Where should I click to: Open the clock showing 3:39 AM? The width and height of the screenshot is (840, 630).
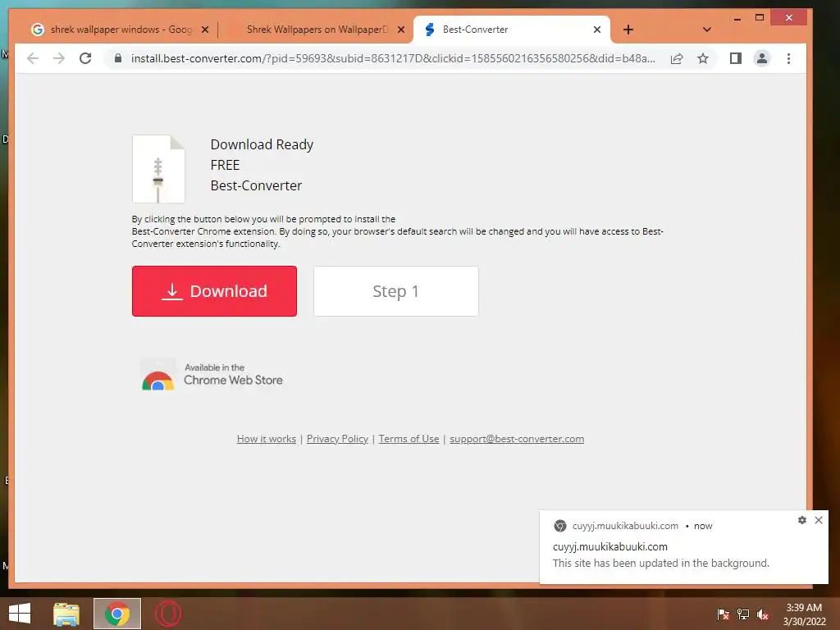coord(804,614)
